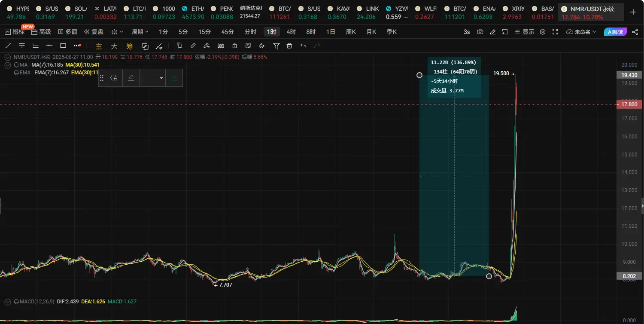Open the 未命名 layout dropdown
Image resolution: width=644 pixels, height=324 pixels.
click(581, 32)
